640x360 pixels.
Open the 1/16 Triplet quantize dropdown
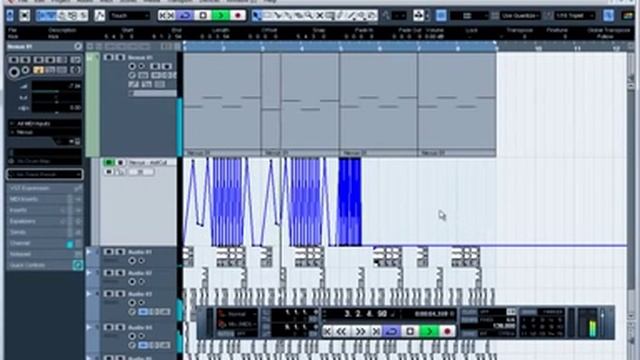point(575,16)
